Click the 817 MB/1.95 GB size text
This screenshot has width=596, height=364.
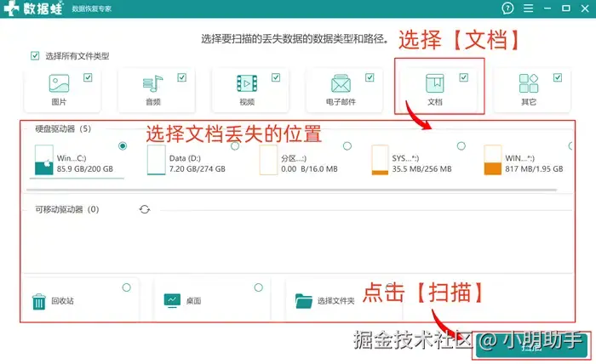click(x=534, y=169)
